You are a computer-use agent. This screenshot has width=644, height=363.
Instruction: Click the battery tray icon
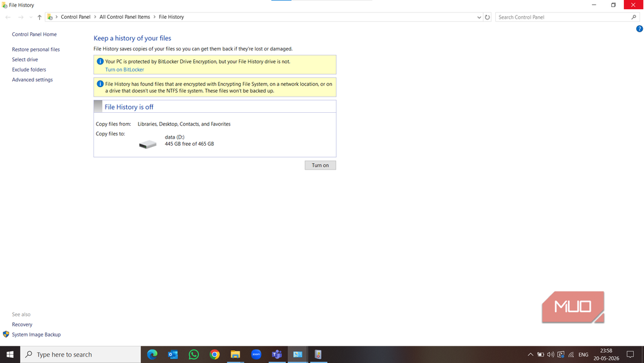click(x=540, y=355)
